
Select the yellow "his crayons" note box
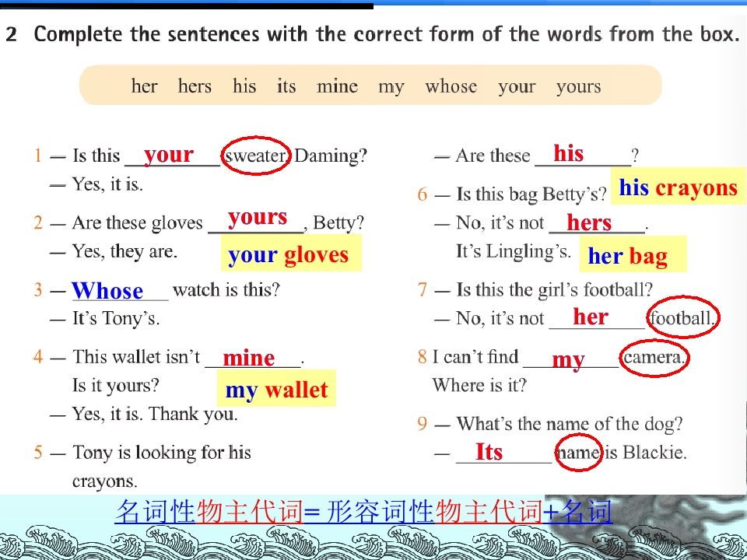(678, 188)
